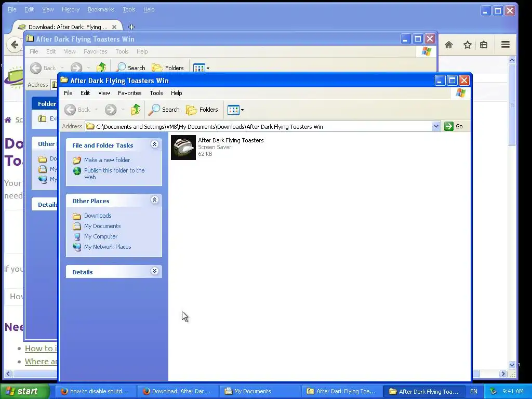Open Downloads in Other Places
Viewport: 532px width, 399px height.
click(98, 216)
